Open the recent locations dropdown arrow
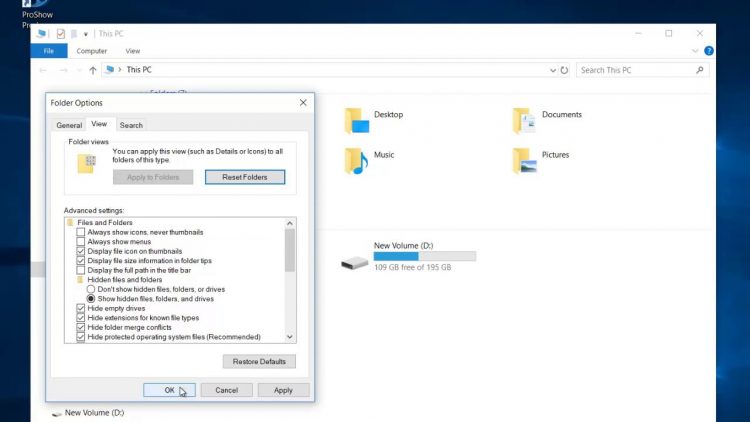The width and height of the screenshot is (750, 422). (x=79, y=70)
